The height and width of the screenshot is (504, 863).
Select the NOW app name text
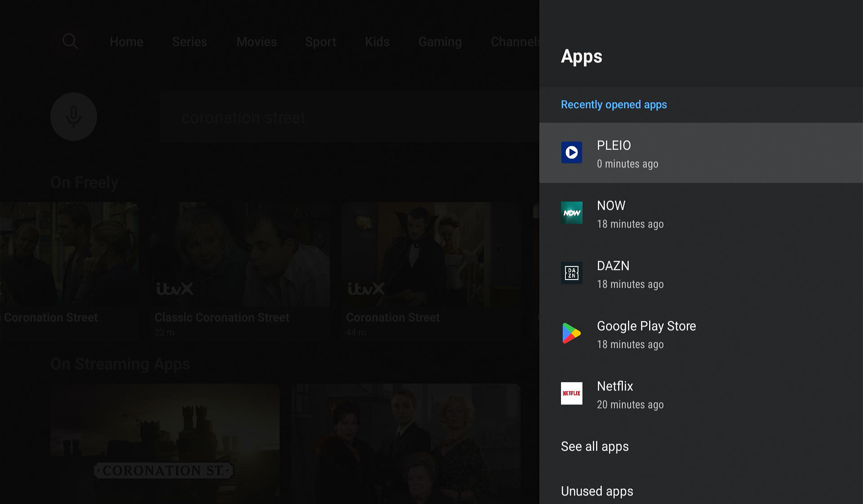pos(611,206)
